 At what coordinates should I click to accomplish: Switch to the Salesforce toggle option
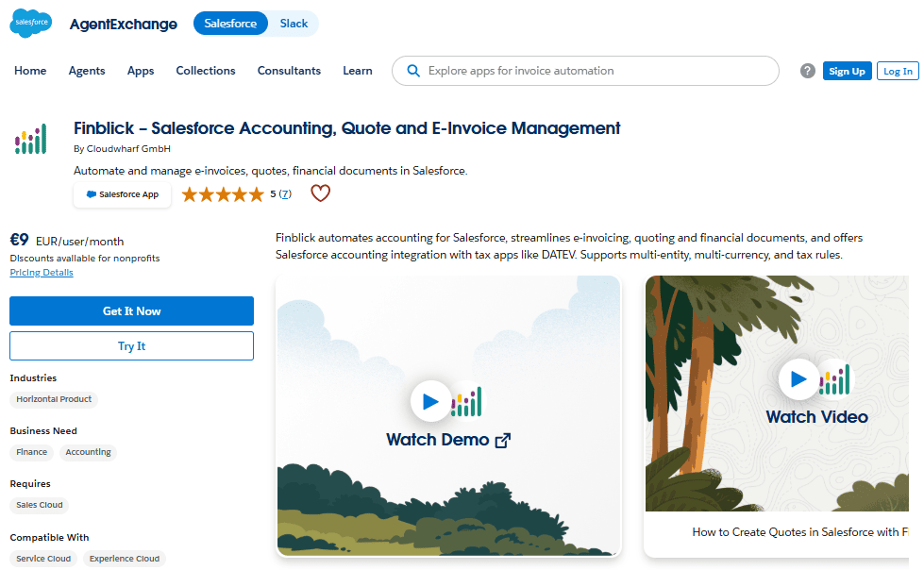[x=230, y=24]
